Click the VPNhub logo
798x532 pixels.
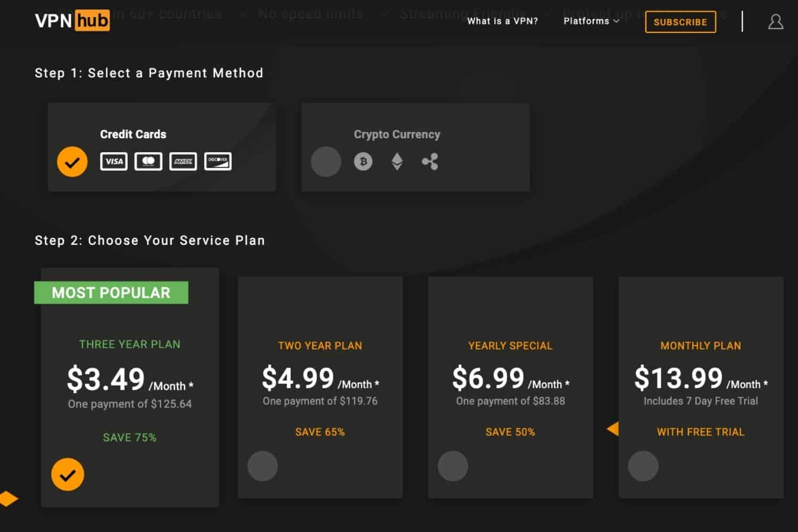point(72,21)
